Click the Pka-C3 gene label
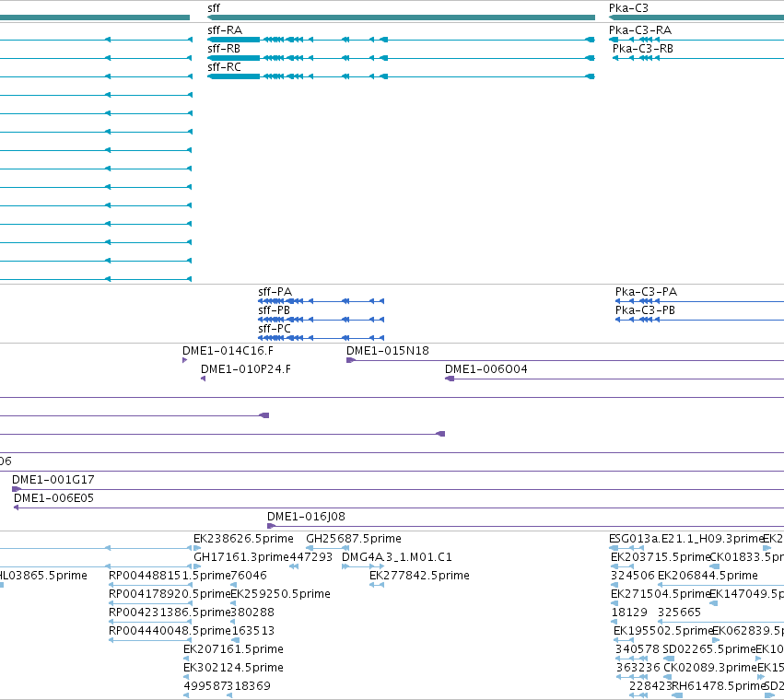Image resolution: width=784 pixels, height=700 pixels. click(x=628, y=8)
